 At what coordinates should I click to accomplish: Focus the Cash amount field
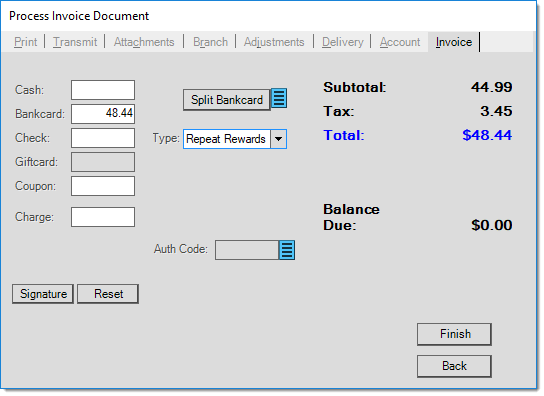pos(103,90)
